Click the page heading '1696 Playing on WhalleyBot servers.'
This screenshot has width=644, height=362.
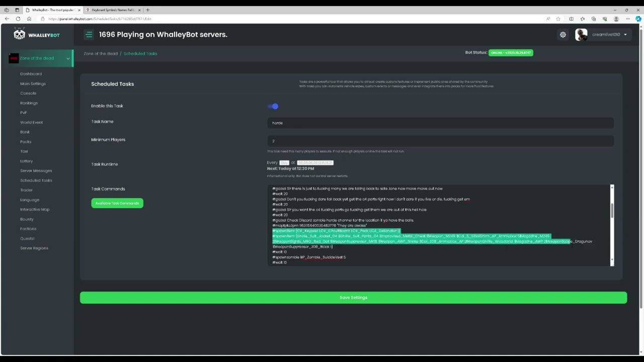click(163, 35)
